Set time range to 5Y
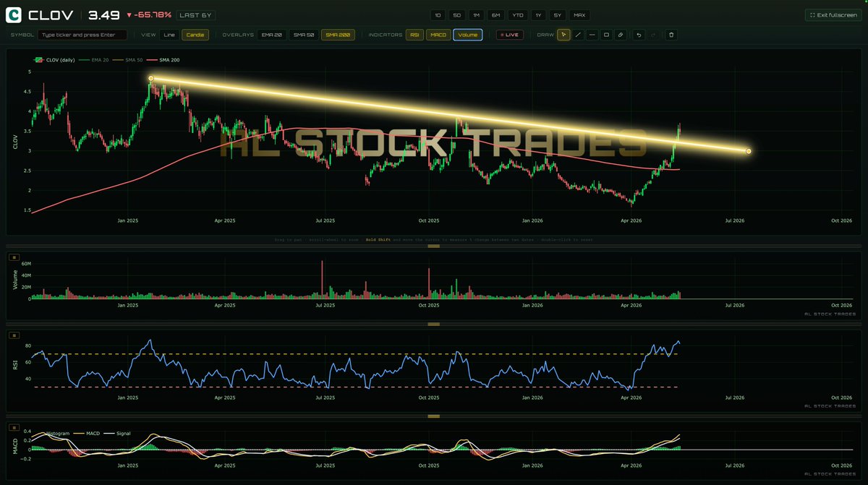 point(557,15)
